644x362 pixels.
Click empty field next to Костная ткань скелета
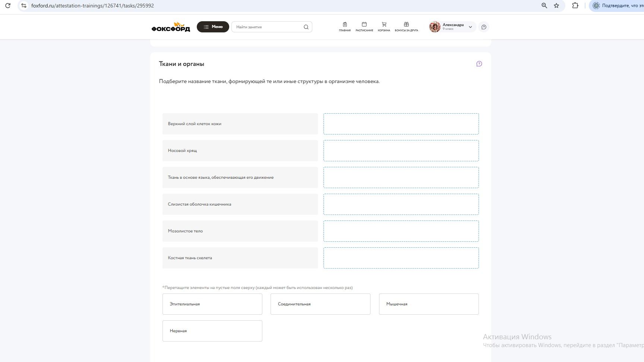[x=401, y=258]
